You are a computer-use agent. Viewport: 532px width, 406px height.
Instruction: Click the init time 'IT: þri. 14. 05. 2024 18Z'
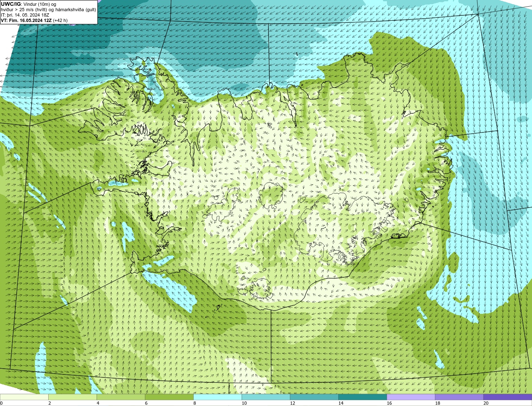25,15
